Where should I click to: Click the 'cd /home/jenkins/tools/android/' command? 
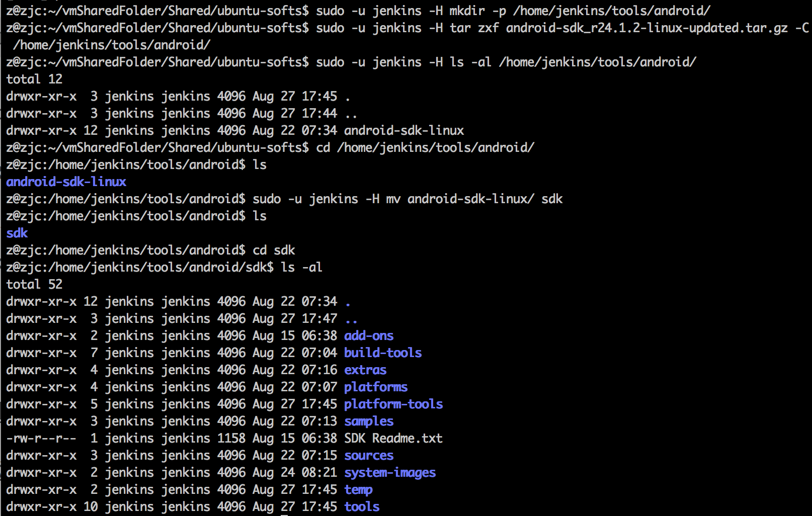pyautogui.click(x=425, y=147)
